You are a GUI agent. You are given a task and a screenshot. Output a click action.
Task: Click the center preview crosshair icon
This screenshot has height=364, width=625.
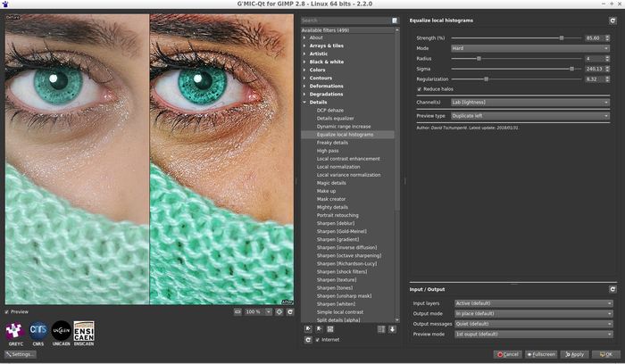pyautogui.click(x=279, y=311)
